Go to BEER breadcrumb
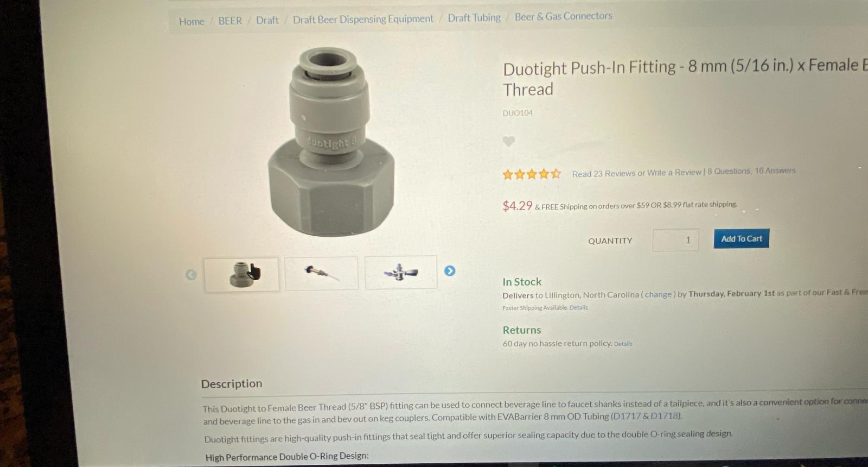The width and height of the screenshot is (868, 467). tap(230, 21)
